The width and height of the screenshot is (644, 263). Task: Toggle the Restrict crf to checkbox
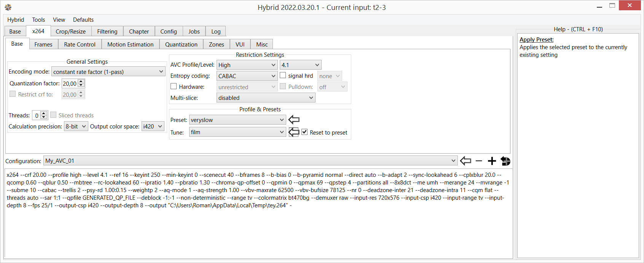[x=13, y=94]
